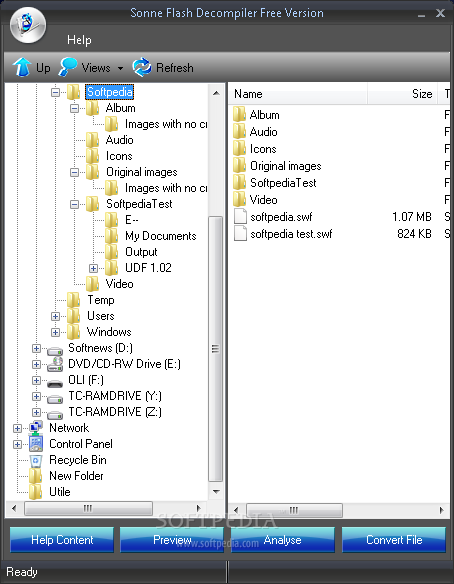Expand the Softnews (D:) drive
454x584 pixels.
[36, 348]
